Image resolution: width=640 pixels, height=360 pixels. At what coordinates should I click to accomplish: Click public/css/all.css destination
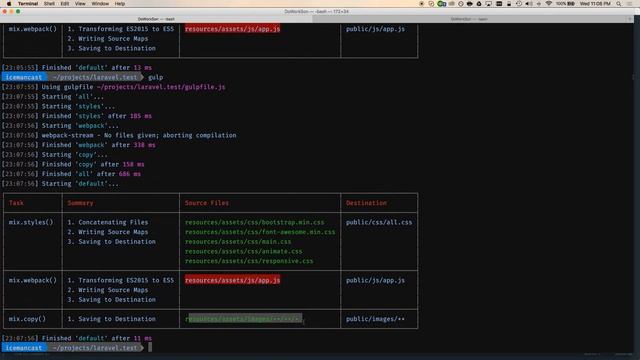click(379, 222)
